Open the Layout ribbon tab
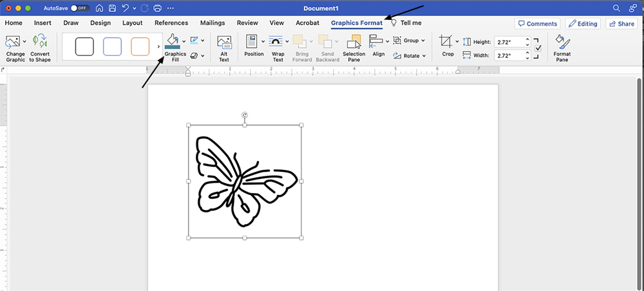Screen dimensions: 644x291 click(x=132, y=23)
